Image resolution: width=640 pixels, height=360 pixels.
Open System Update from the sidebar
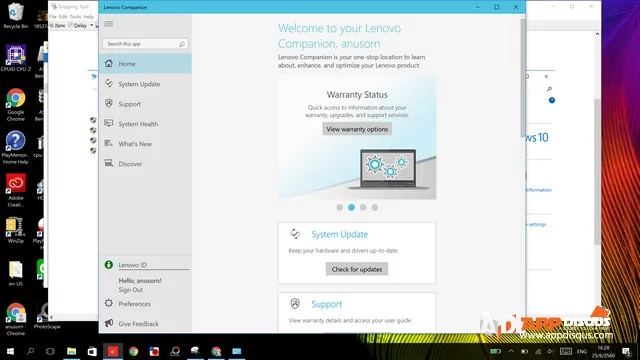point(145,84)
